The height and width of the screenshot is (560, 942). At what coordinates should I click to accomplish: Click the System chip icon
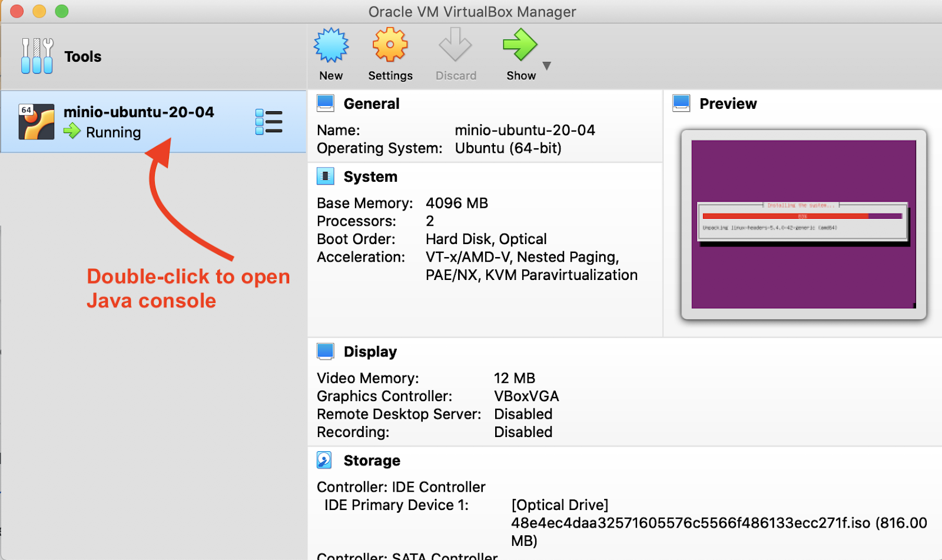326,176
